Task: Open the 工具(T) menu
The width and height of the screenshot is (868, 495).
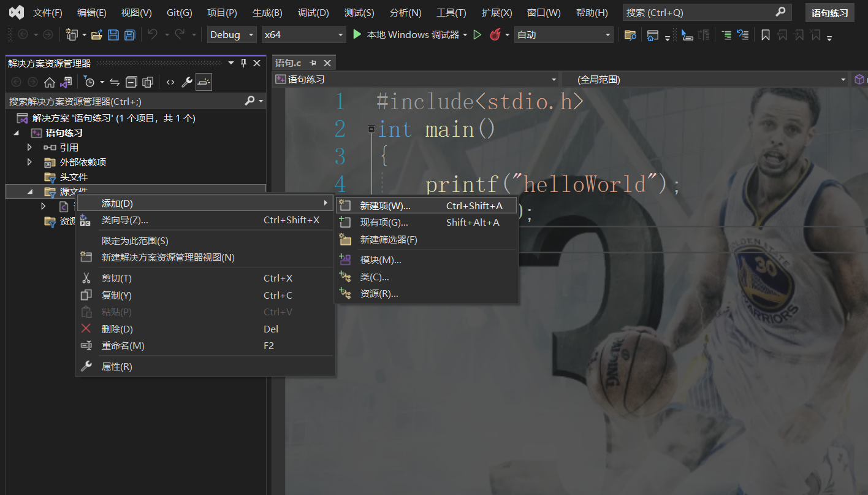Action: click(x=451, y=12)
